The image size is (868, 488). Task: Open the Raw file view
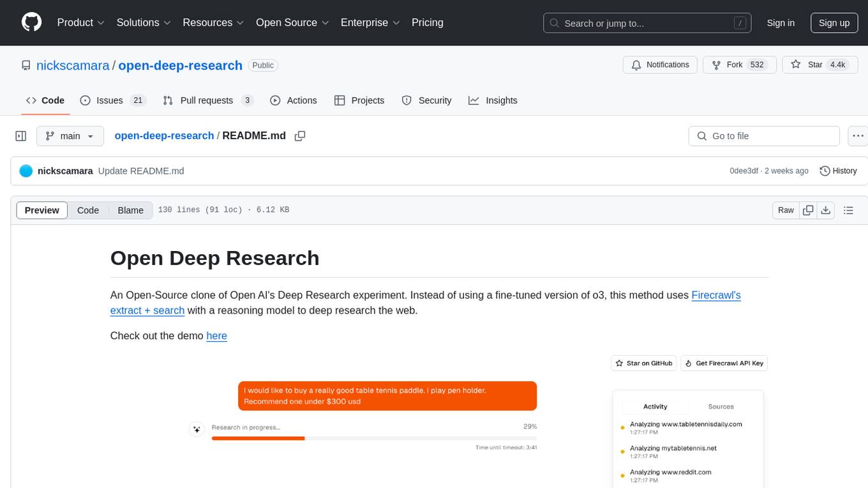coord(786,210)
